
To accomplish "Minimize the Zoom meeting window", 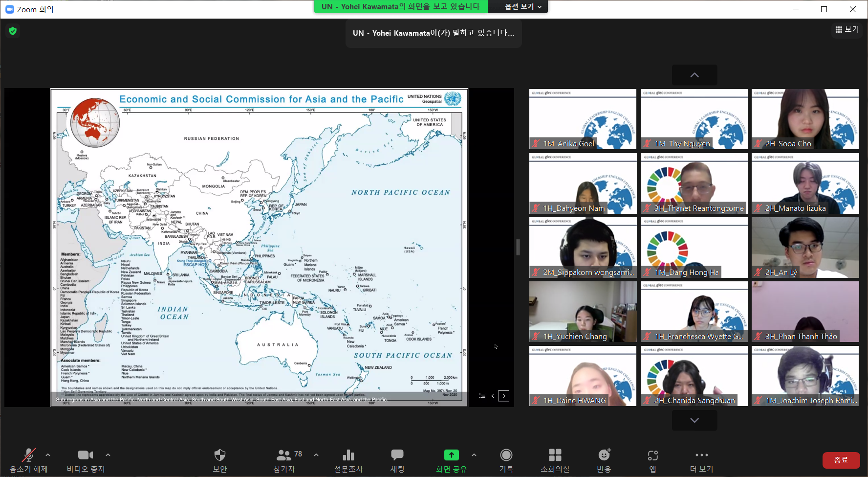I will pos(796,9).
